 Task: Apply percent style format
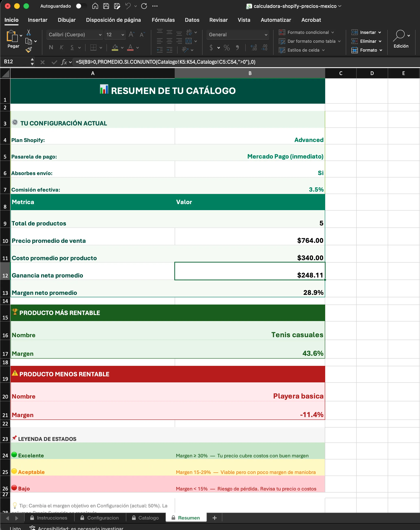(227, 48)
